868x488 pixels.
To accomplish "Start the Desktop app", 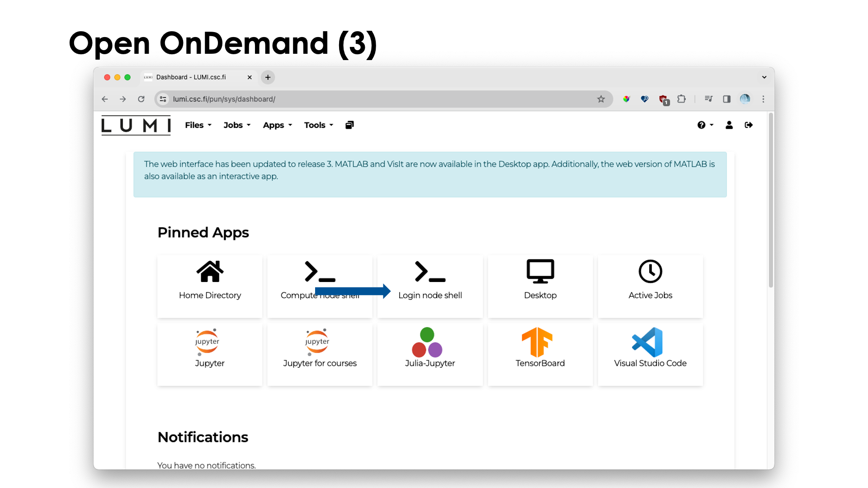I will tap(540, 286).
